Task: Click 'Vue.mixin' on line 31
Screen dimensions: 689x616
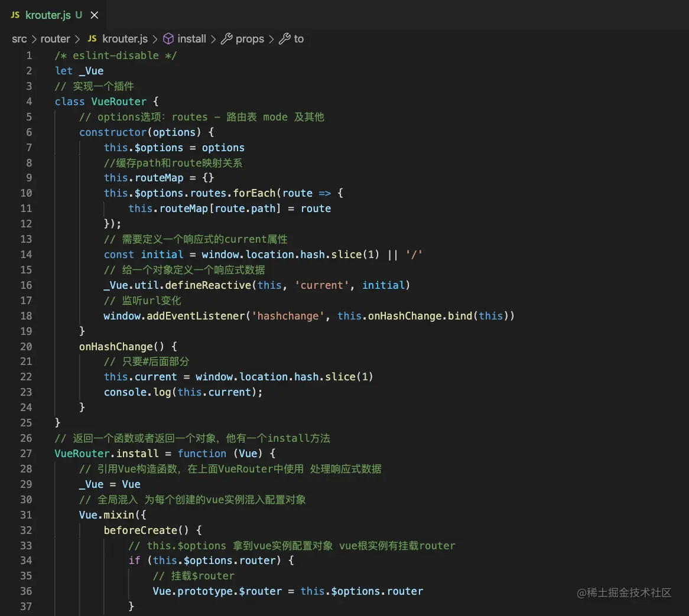Action: pyautogui.click(x=107, y=515)
